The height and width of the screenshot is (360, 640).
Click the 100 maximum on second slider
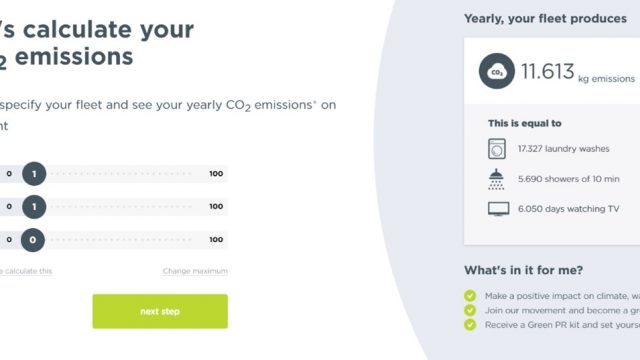coord(216,207)
